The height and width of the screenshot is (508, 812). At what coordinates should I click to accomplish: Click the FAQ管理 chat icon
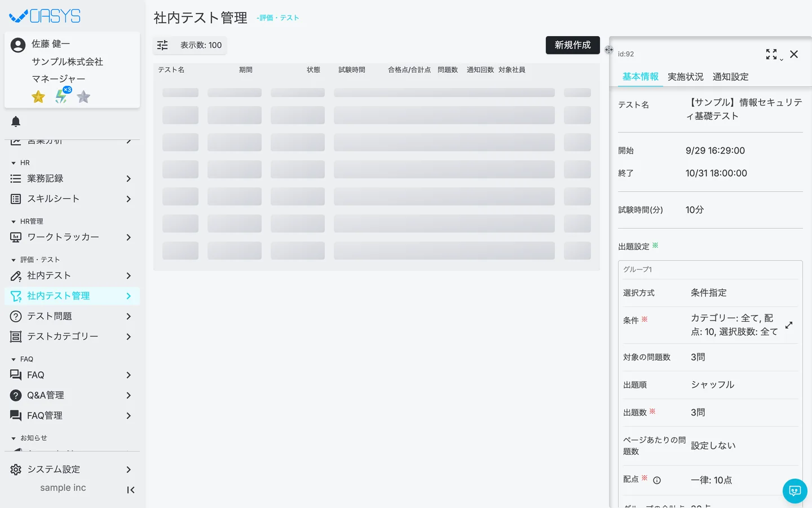[x=16, y=415]
